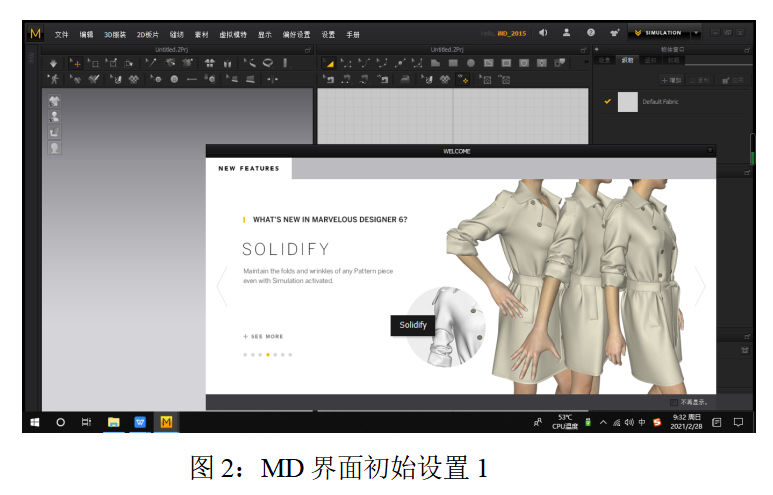Image resolution: width=773 pixels, height=495 pixels.
Task: Open the 显示 menu
Action: (265, 35)
